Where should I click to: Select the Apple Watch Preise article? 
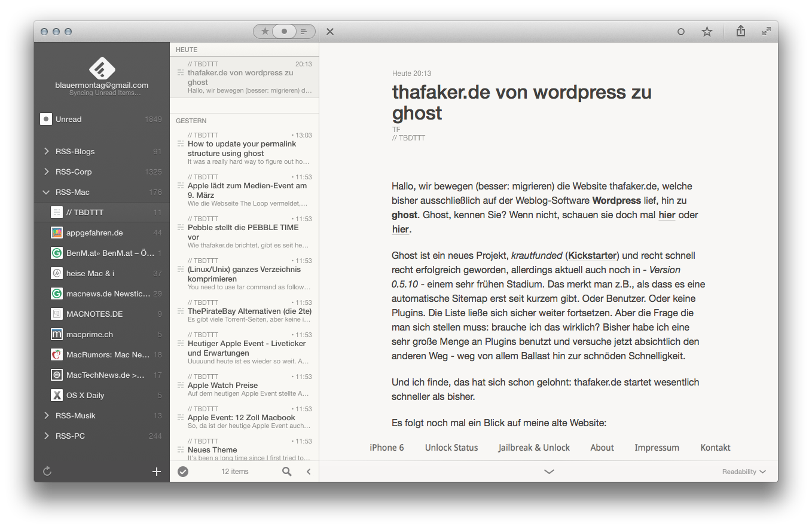point(244,385)
